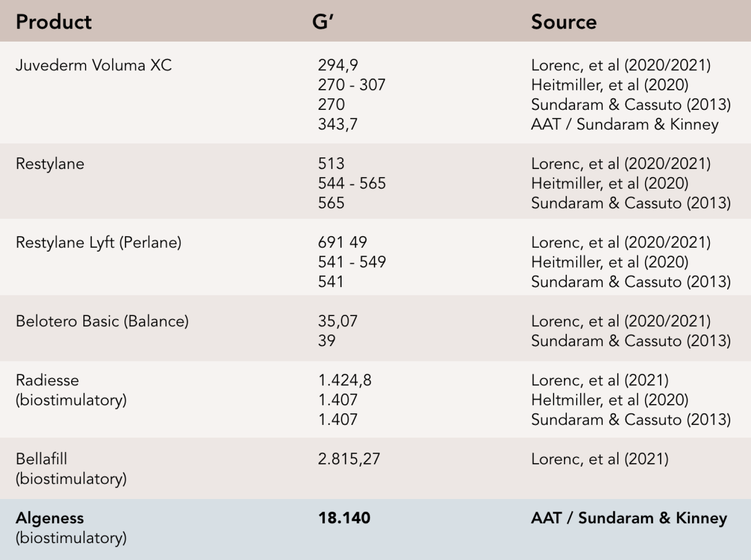Select the Bellafill product name
The height and width of the screenshot is (560, 751).
pos(41,459)
